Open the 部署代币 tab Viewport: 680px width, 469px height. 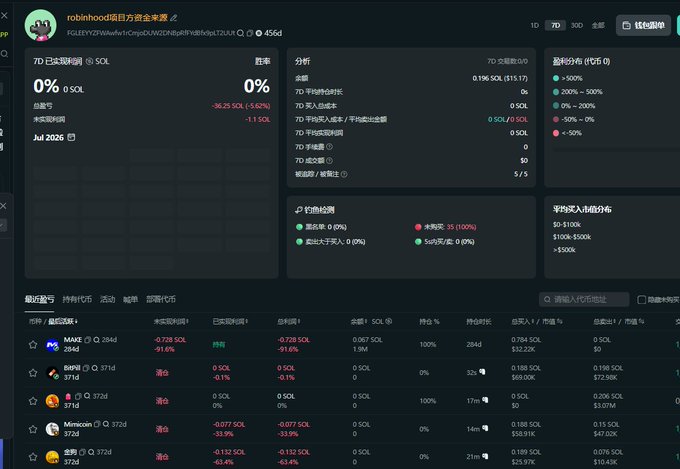coord(161,299)
